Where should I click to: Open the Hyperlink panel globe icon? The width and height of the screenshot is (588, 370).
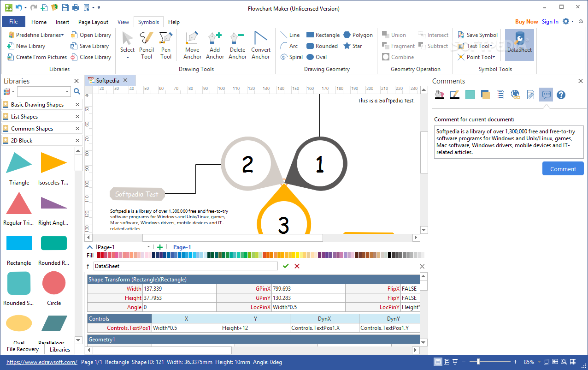click(516, 95)
